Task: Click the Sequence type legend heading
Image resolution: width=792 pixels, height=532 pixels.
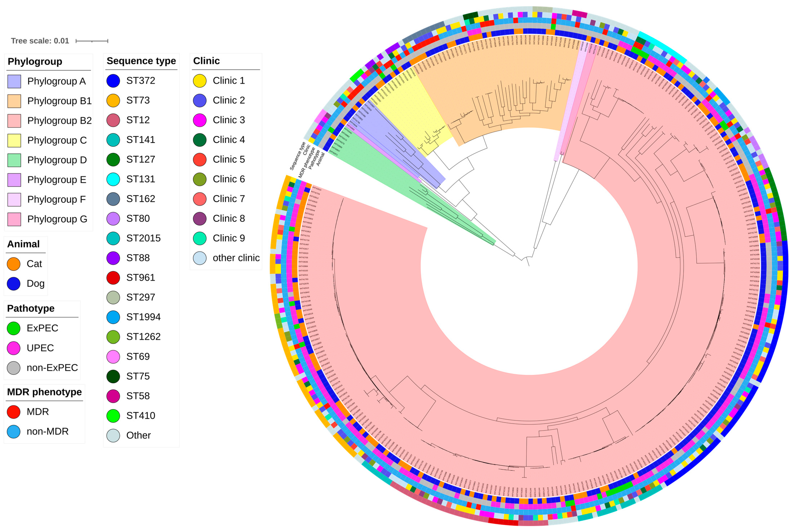Action: pos(141,61)
